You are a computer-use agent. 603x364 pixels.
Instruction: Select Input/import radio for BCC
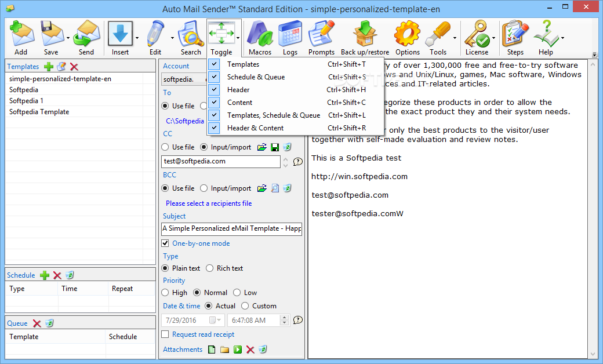point(204,188)
